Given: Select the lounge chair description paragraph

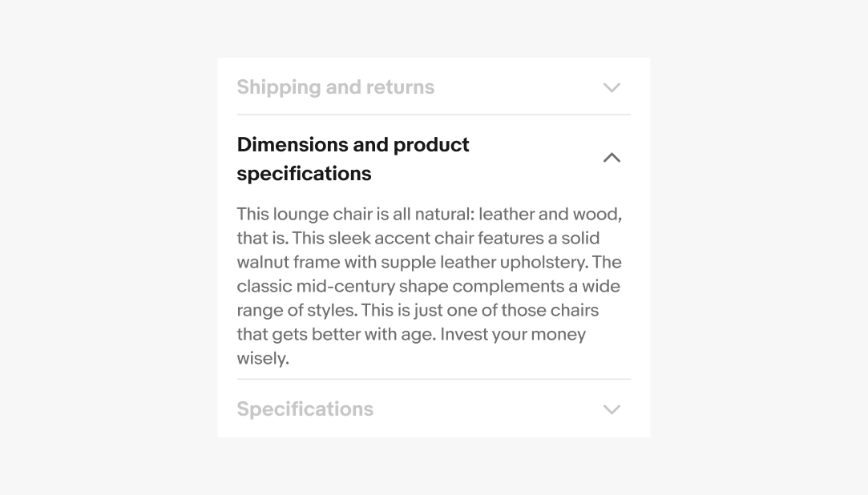Looking at the screenshot, I should [429, 286].
